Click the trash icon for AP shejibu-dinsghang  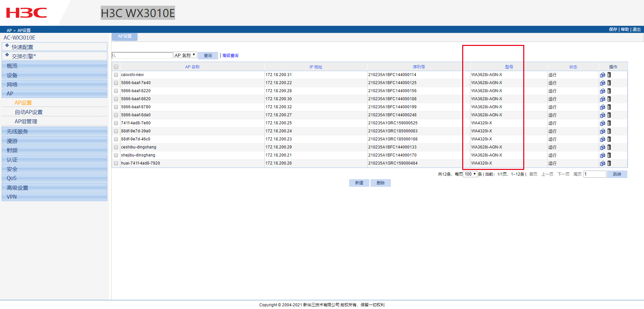609,155
